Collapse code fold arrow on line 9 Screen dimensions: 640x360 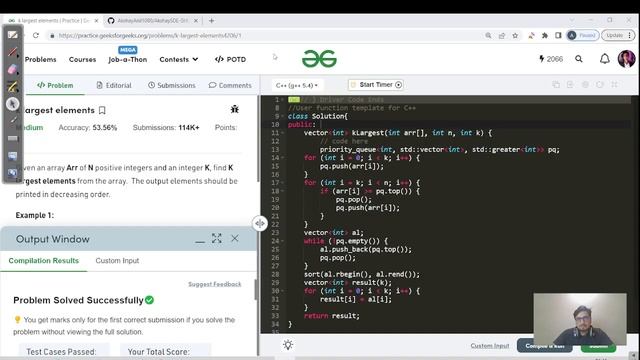[x=283, y=116]
